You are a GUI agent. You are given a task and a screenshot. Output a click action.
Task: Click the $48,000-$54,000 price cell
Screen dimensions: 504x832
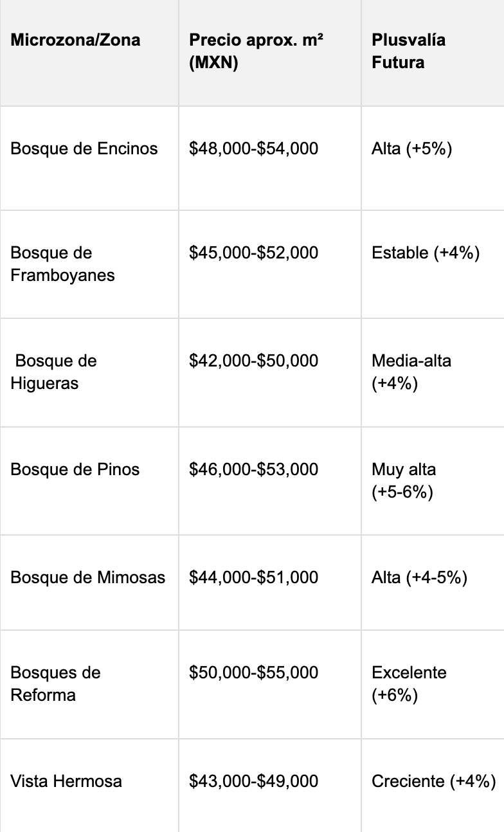click(x=253, y=149)
